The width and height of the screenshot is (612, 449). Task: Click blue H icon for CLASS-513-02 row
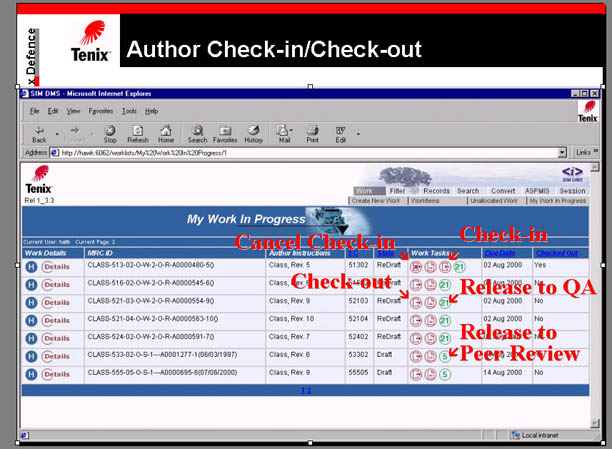pos(31,267)
